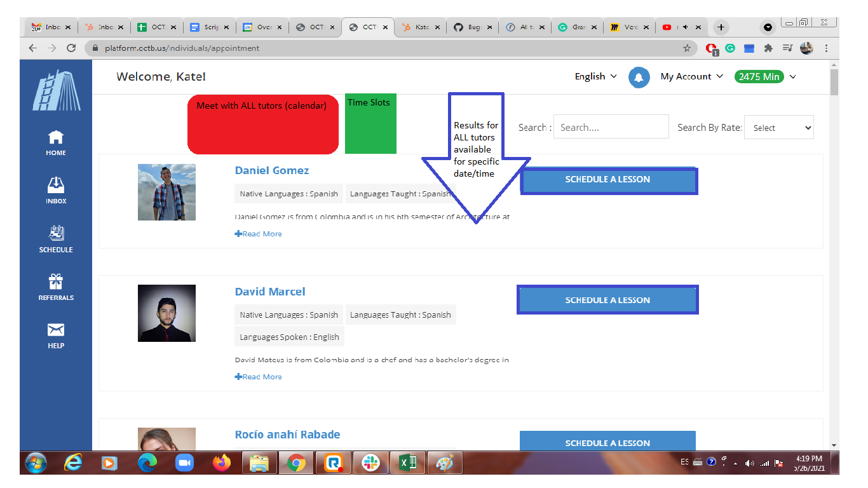Open Daniel Gomez's profile name link

tap(272, 170)
